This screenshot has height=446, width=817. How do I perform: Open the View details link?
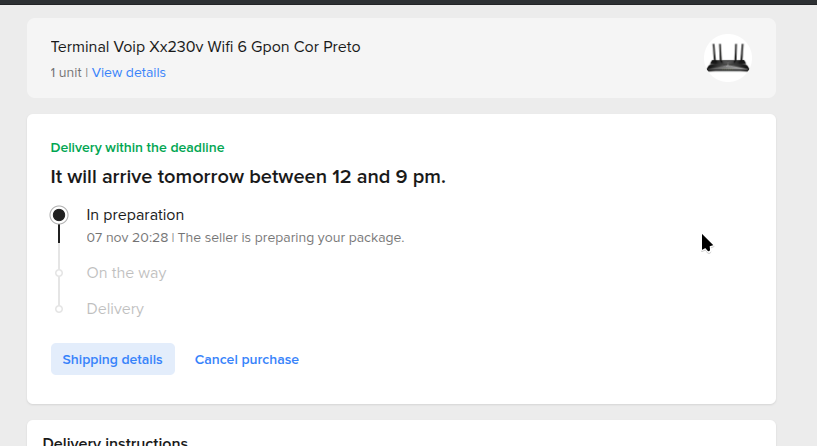click(x=129, y=73)
